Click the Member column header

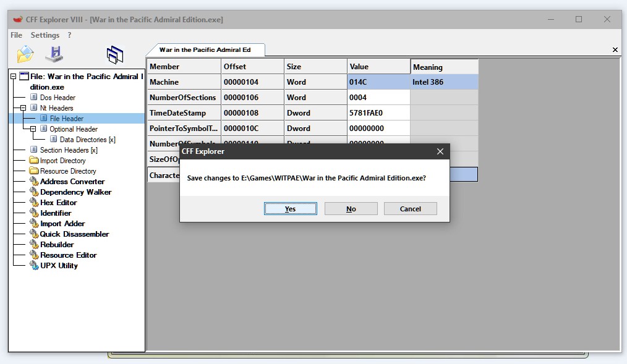tap(184, 66)
